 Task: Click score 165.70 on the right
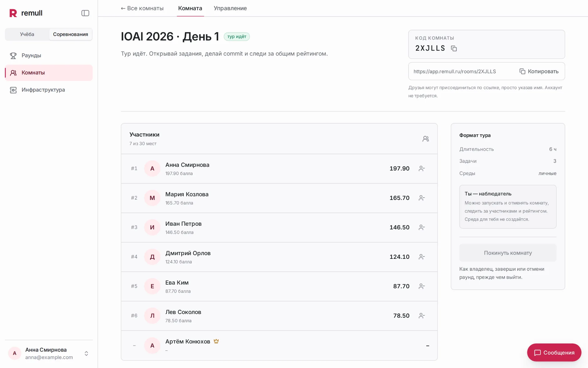click(x=399, y=198)
